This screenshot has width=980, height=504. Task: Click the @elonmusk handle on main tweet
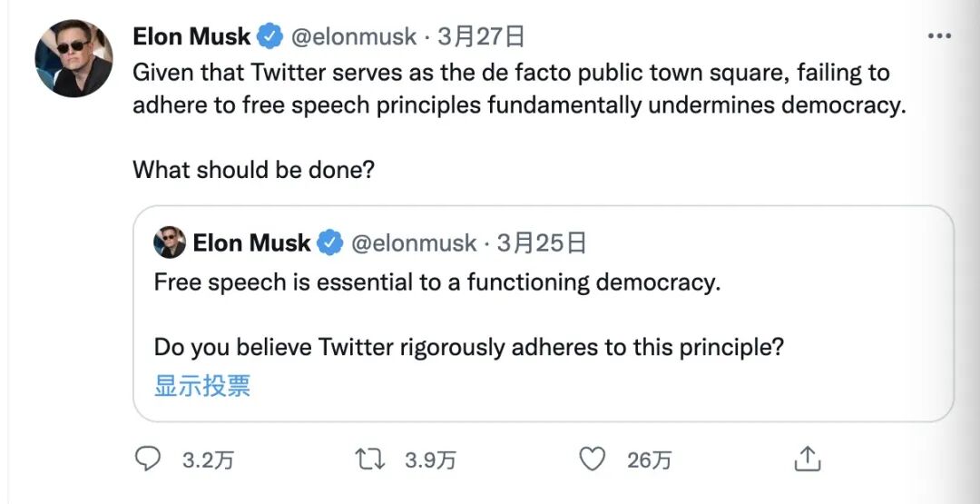[x=353, y=37]
